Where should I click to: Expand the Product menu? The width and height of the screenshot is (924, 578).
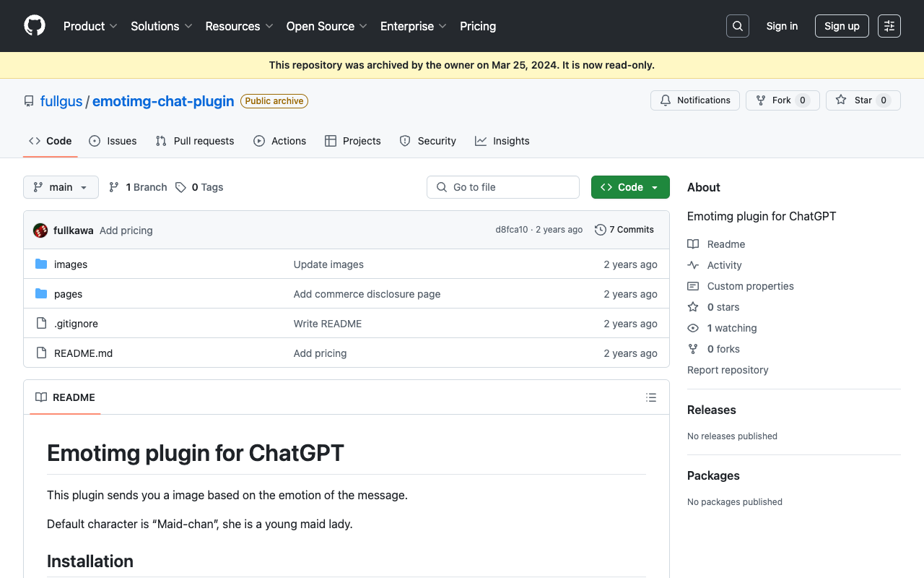pyautogui.click(x=90, y=26)
